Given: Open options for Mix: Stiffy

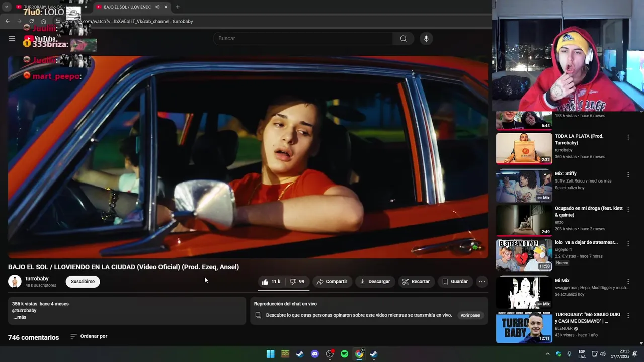Looking at the screenshot, I should point(628,175).
